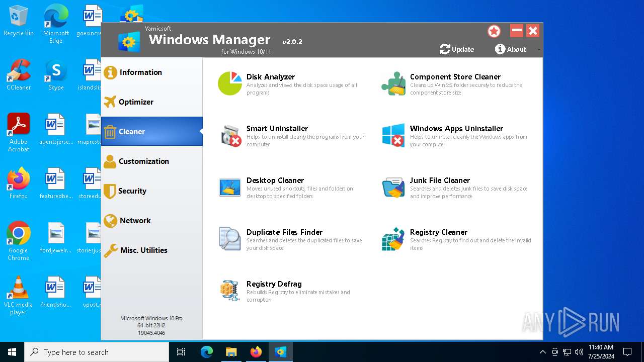Click the taskbar clock showing 11:40 AM
This screenshot has width=644, height=362.
(x=601, y=352)
